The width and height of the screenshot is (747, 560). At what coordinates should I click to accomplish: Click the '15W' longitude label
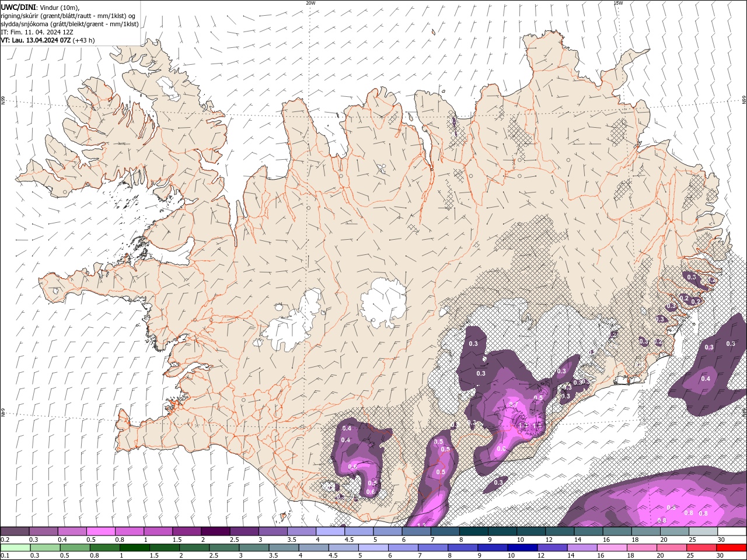pyautogui.click(x=618, y=3)
